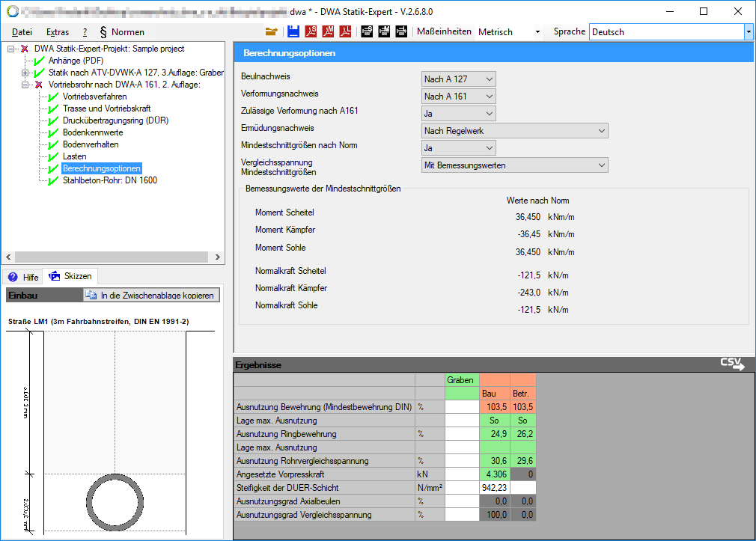Export medium PDF report (M icon)
The width and height of the screenshot is (756, 541).
pyautogui.click(x=328, y=31)
